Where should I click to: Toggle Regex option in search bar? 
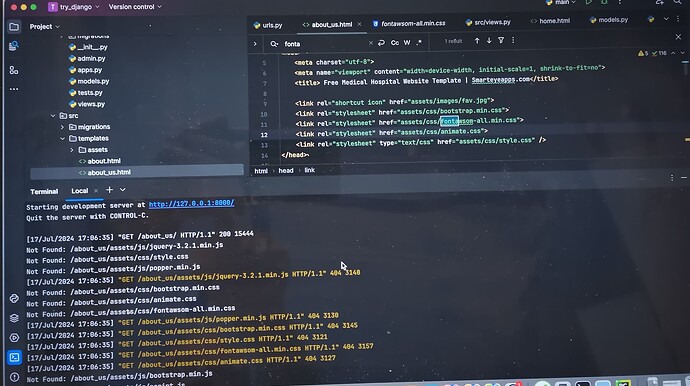pyautogui.click(x=419, y=43)
